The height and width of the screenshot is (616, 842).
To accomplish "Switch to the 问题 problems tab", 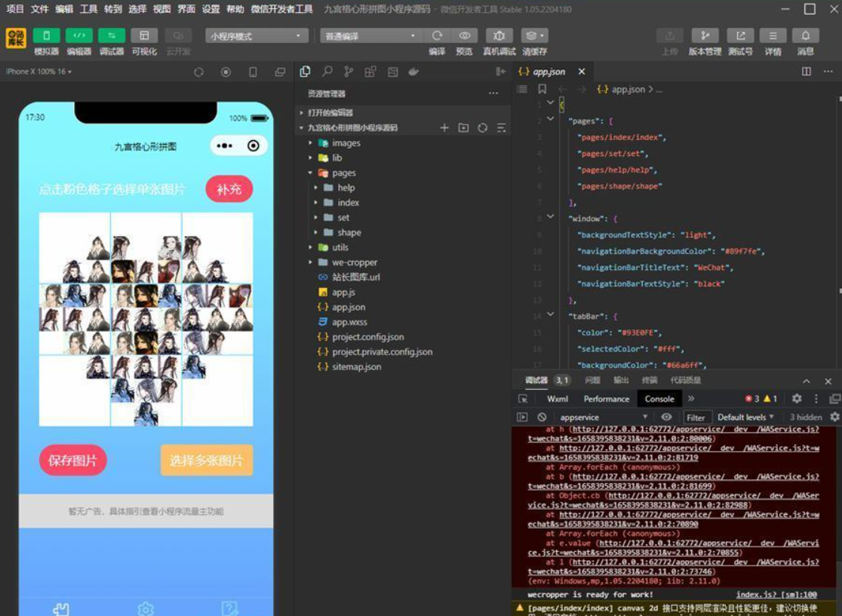I will click(x=592, y=380).
